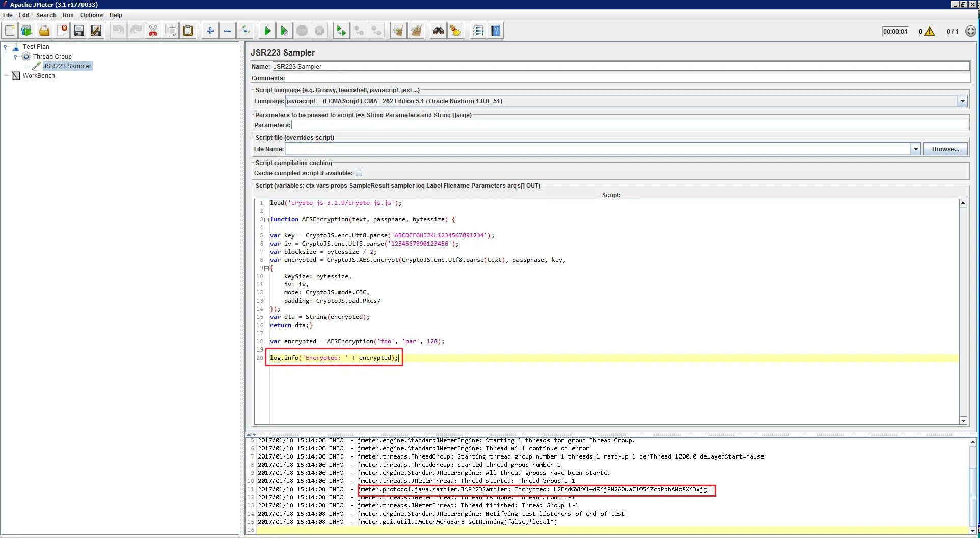The height and width of the screenshot is (538, 980).
Task: Select Test Plan in the tree
Action: tap(36, 47)
